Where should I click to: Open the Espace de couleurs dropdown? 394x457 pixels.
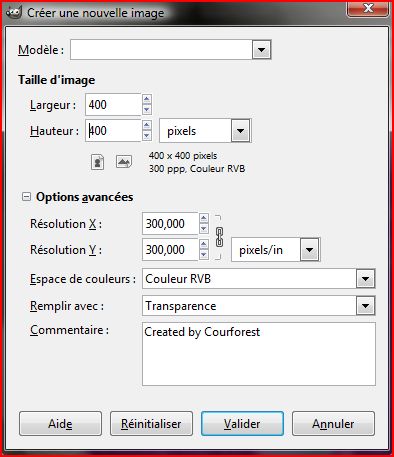click(365, 279)
